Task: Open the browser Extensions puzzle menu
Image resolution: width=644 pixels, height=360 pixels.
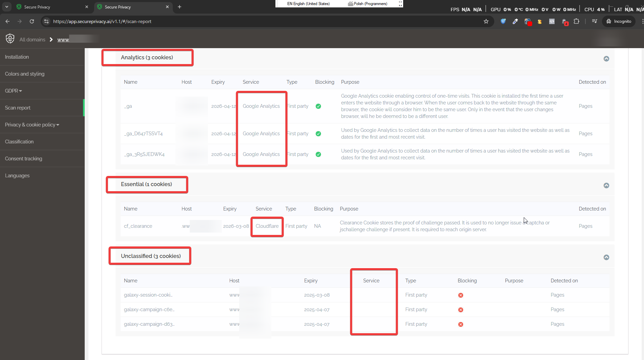Action: coord(577,21)
